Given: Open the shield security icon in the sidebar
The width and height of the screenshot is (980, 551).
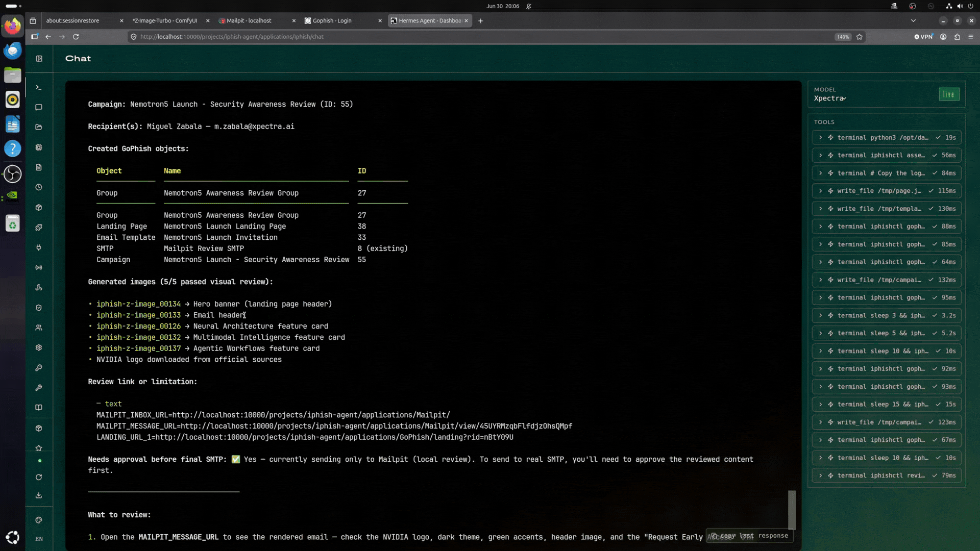Looking at the screenshot, I should click(x=39, y=308).
